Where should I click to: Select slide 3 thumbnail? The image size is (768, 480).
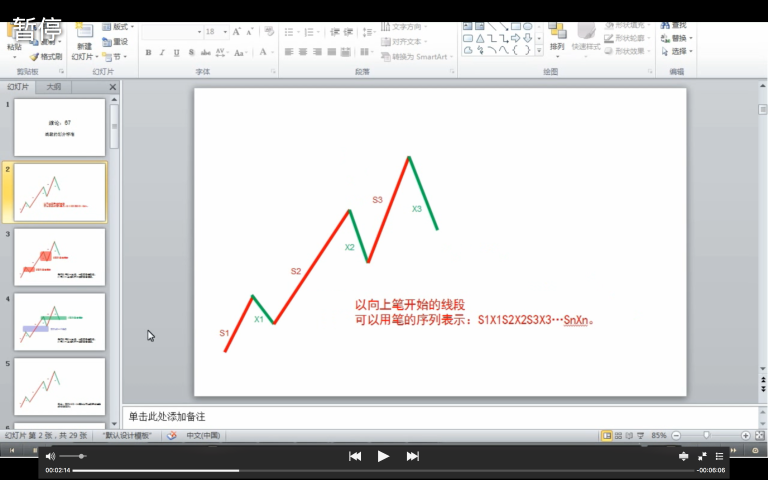click(59, 257)
